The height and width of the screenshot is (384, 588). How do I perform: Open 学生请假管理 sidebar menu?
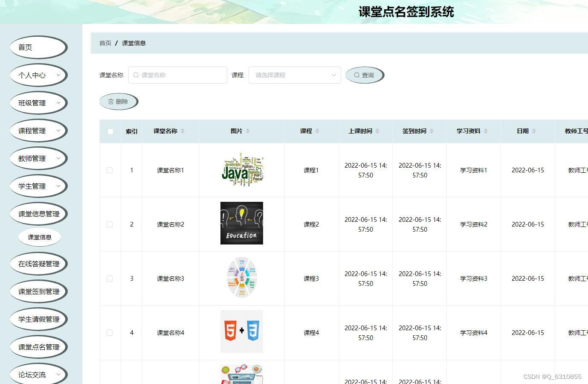pos(38,319)
